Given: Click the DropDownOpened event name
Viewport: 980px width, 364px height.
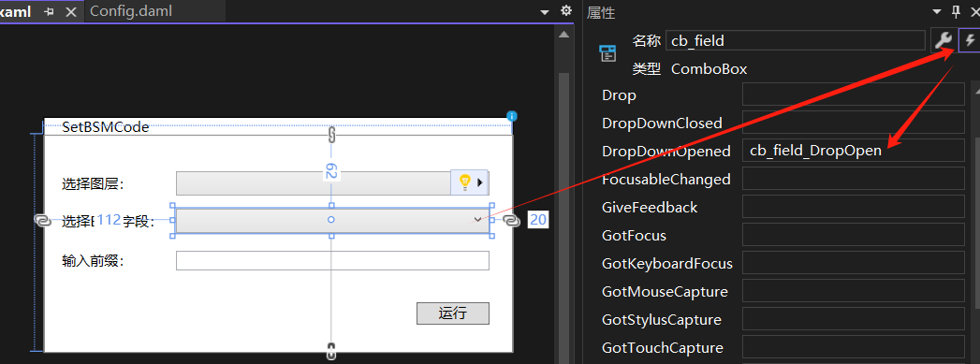Looking at the screenshot, I should 666,151.
